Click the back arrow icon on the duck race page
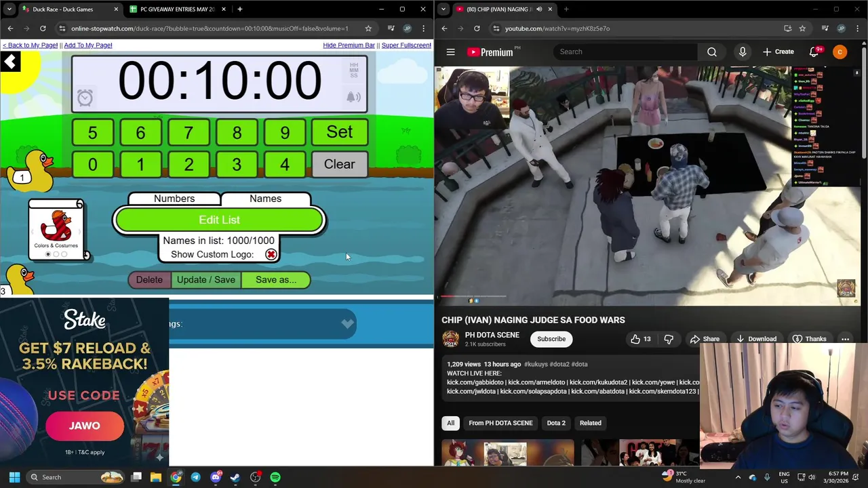Image resolution: width=868 pixels, height=488 pixels. (10, 62)
